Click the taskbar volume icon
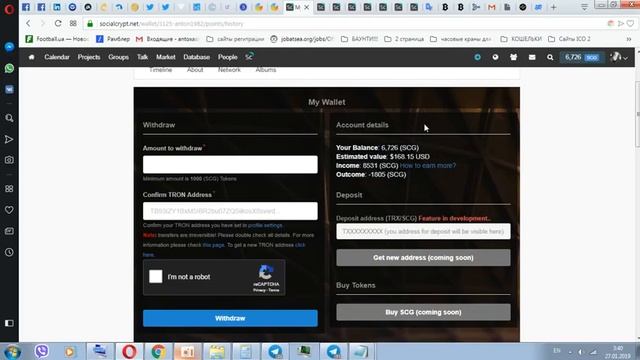 click(580, 351)
